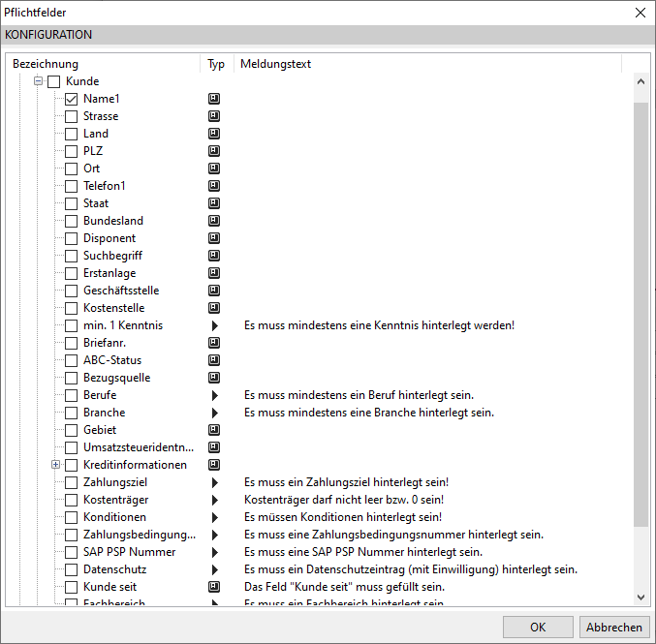Enable the Kunde seit checkbox
Viewport: 656px width, 644px height.
pos(71,587)
